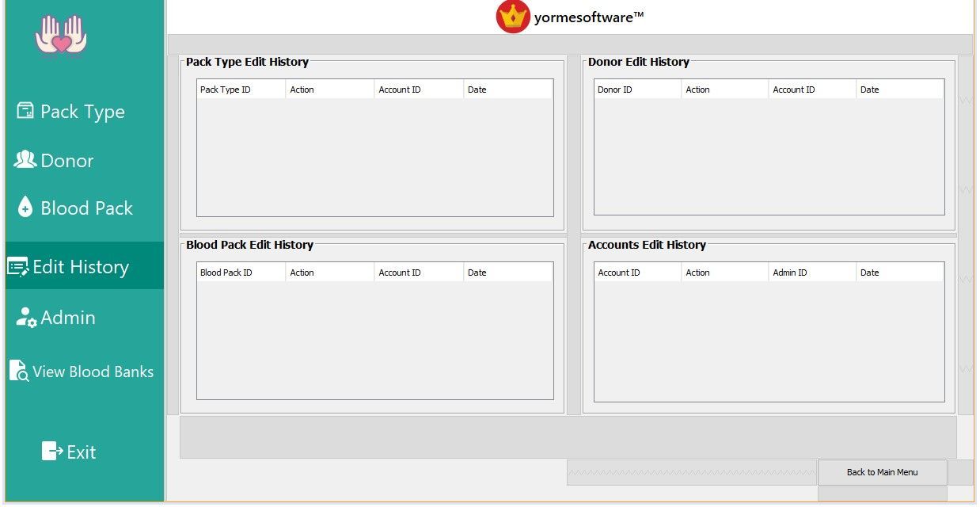
Task: Sort by Blood Pack ID column header
Action: tap(241, 273)
